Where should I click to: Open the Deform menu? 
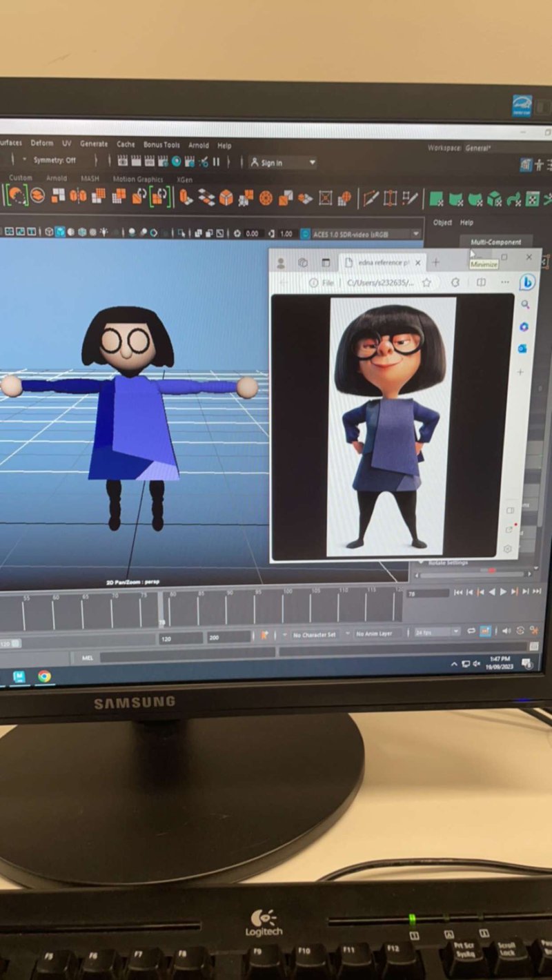[41, 143]
